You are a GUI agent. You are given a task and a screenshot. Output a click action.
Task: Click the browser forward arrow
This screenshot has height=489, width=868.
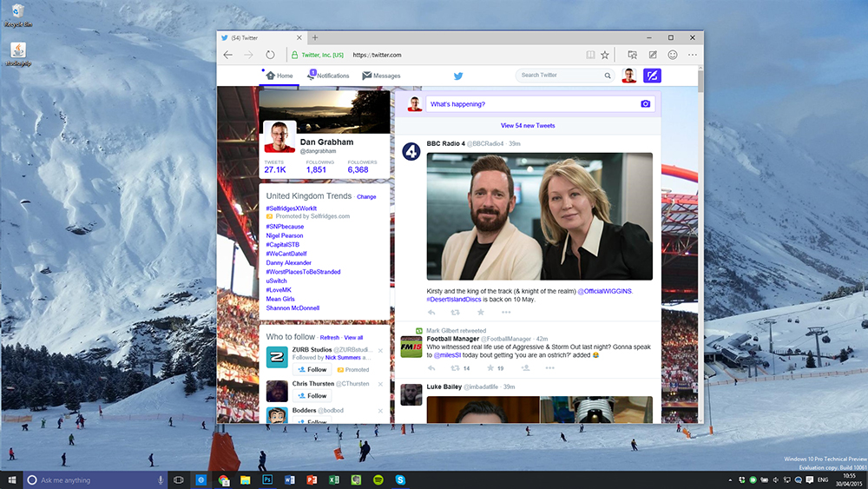248,55
